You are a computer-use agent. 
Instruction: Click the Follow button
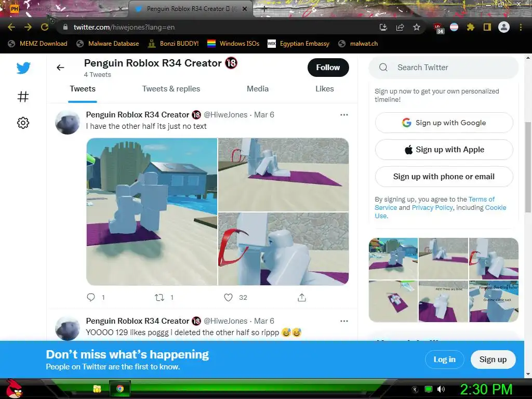[x=328, y=68]
